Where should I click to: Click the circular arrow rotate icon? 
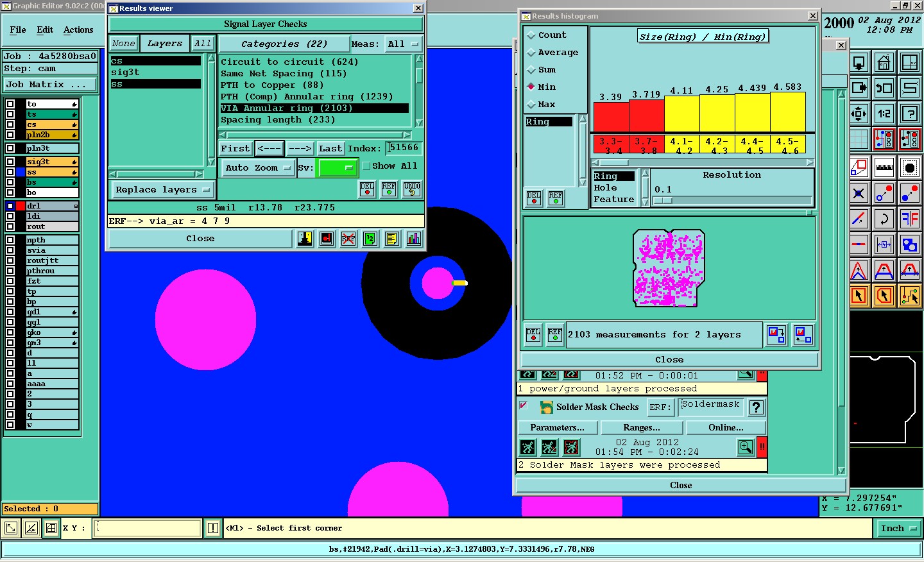pyautogui.click(x=884, y=219)
